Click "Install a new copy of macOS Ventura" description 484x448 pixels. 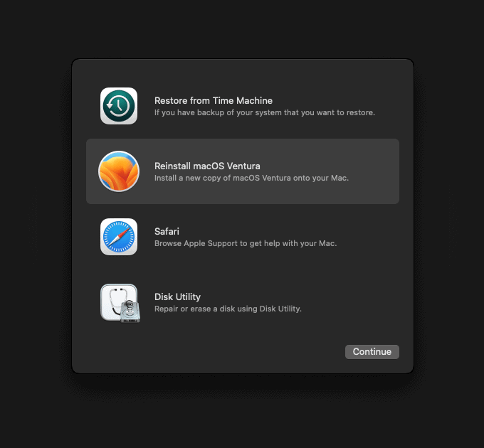[251, 178]
